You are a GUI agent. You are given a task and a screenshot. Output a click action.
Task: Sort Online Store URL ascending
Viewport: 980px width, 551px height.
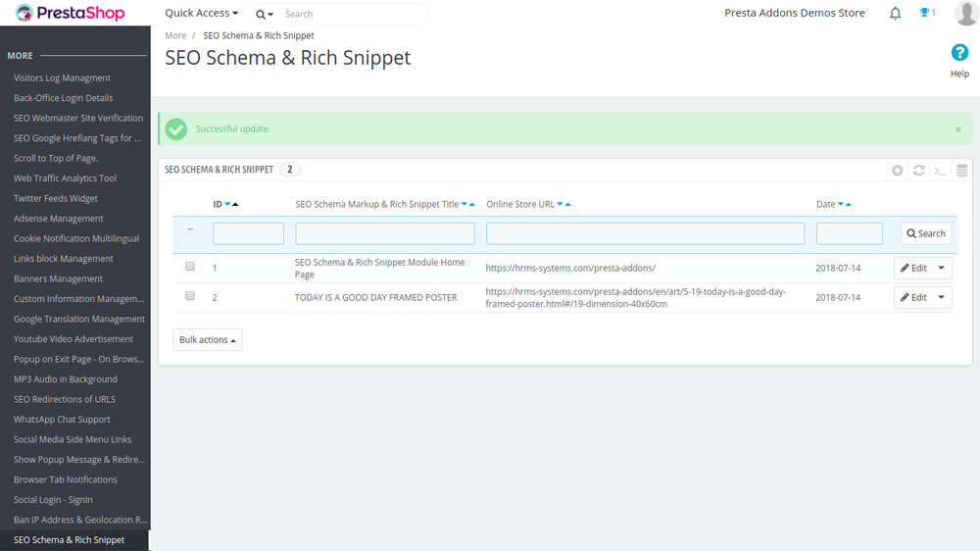tap(568, 204)
